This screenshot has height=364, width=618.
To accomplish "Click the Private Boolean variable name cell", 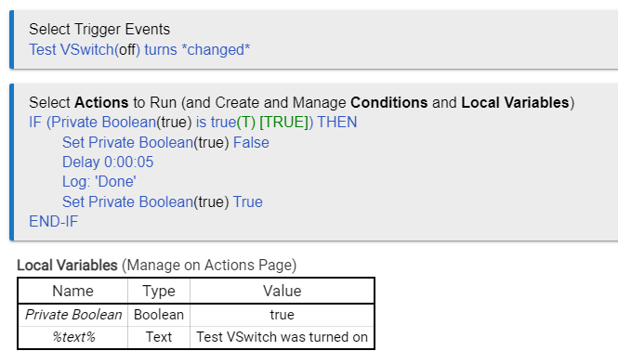I will (x=72, y=315).
